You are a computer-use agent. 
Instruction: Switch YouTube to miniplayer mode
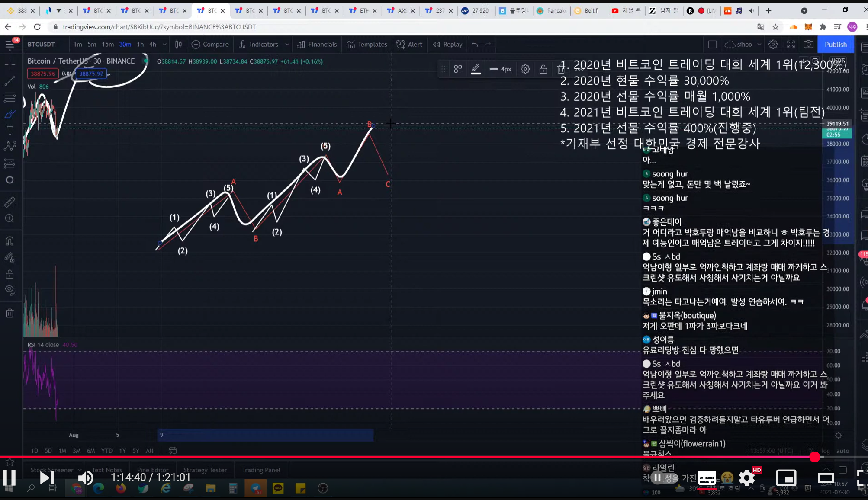point(786,478)
